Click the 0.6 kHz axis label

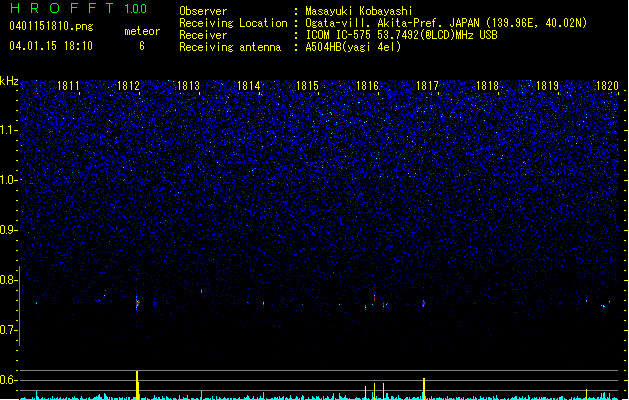click(9, 380)
